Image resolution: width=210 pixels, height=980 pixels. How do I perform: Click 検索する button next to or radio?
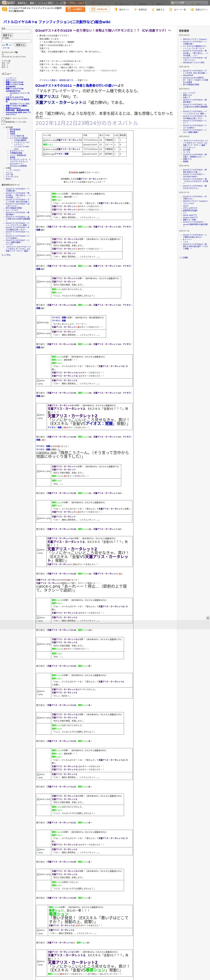click(x=20, y=45)
